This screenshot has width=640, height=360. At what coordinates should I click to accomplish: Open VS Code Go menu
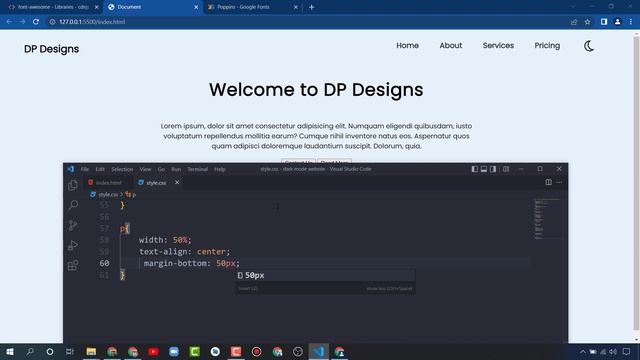pos(161,169)
